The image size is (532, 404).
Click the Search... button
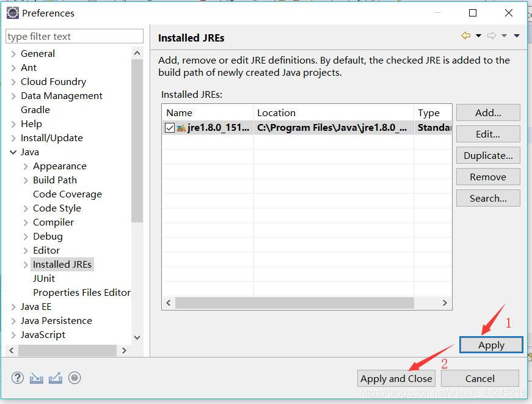pos(488,198)
